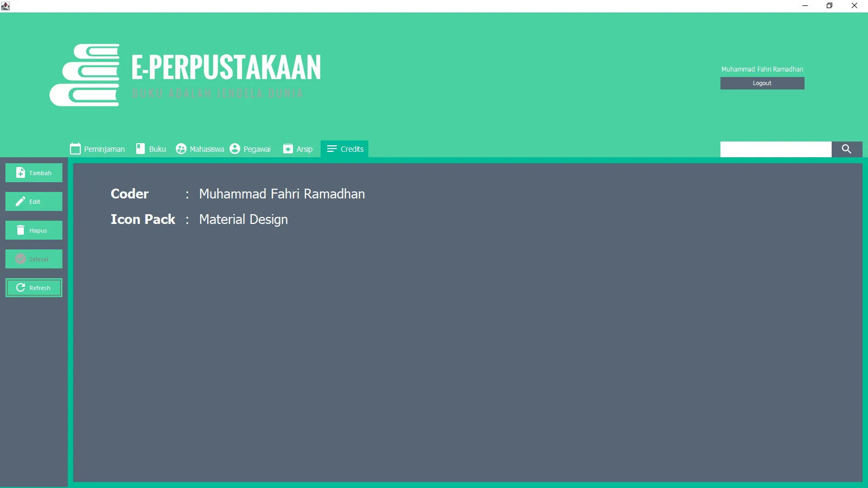Click the archive icon next to Arsip
Screen dimensions: 868x488
click(x=287, y=148)
